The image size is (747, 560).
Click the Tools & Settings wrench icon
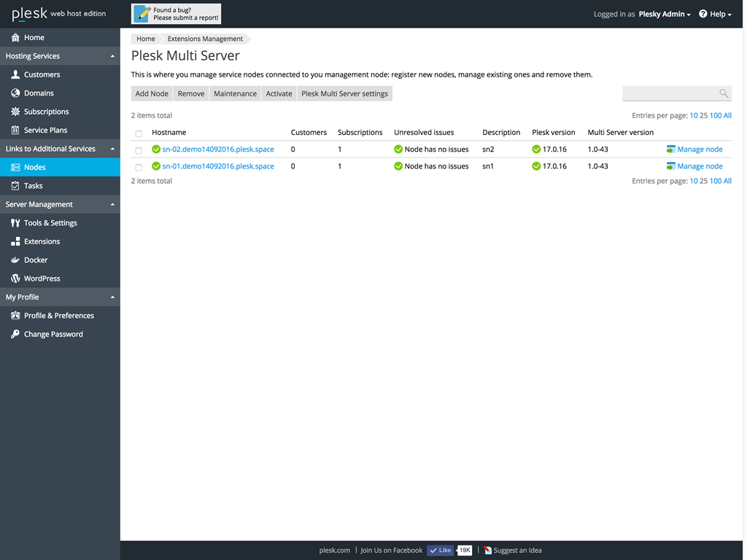(x=15, y=223)
